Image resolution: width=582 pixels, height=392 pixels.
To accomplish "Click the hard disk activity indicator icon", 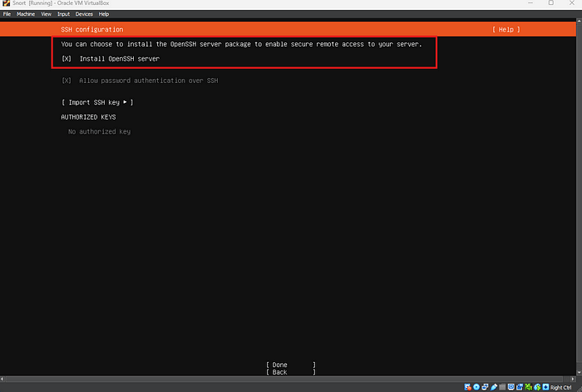I will tap(467, 387).
